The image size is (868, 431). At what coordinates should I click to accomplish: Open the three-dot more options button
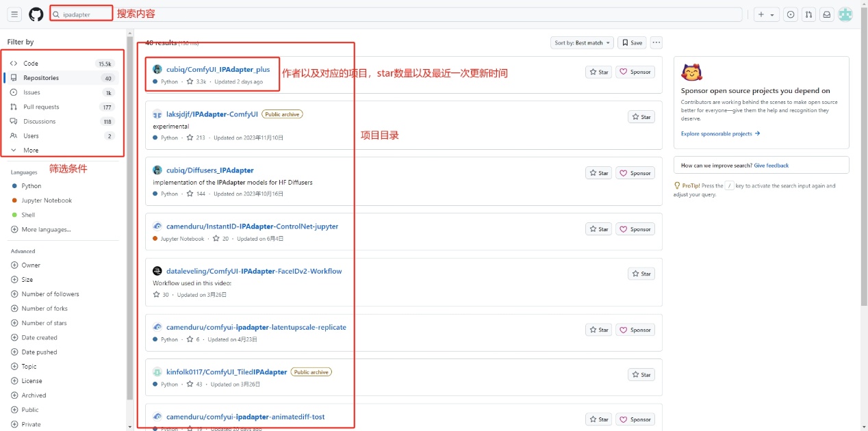656,42
